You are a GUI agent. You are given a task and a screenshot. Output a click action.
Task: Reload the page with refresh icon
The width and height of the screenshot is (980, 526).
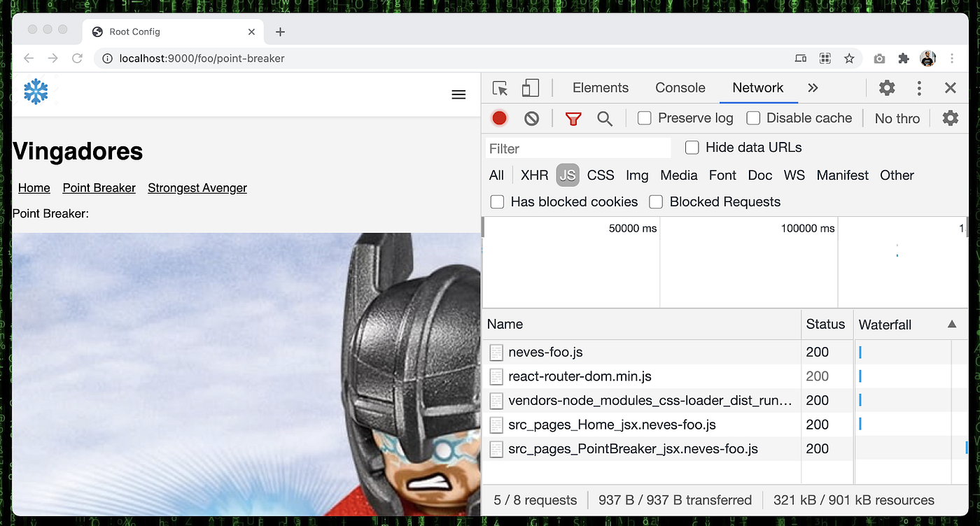[x=77, y=59]
